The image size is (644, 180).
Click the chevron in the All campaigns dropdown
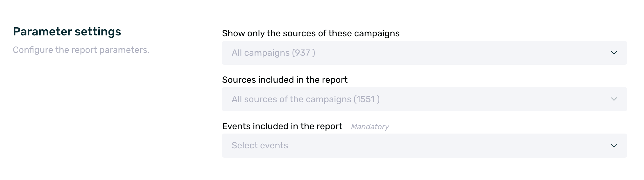click(614, 53)
